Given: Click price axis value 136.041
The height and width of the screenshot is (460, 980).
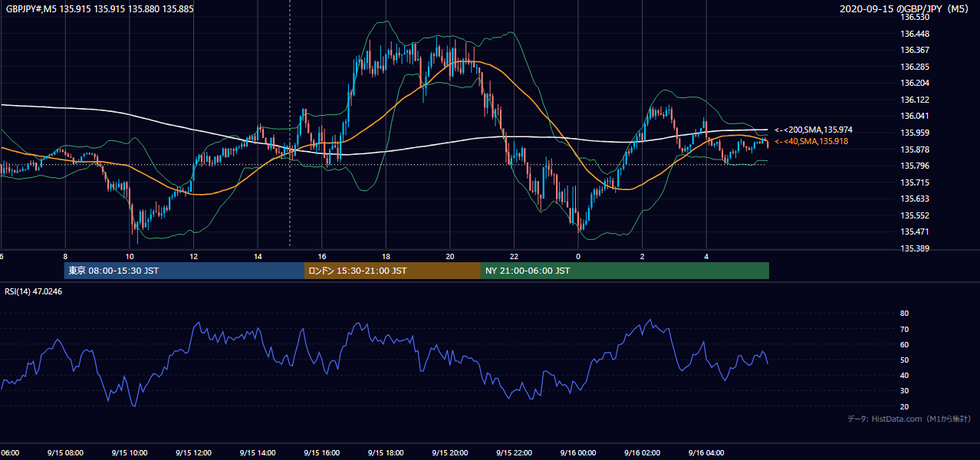Looking at the screenshot, I should click(x=914, y=116).
